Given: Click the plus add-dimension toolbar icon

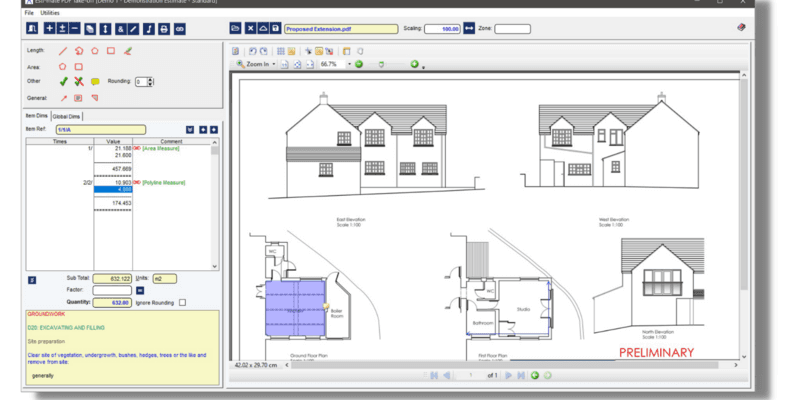Looking at the screenshot, I should (49, 29).
